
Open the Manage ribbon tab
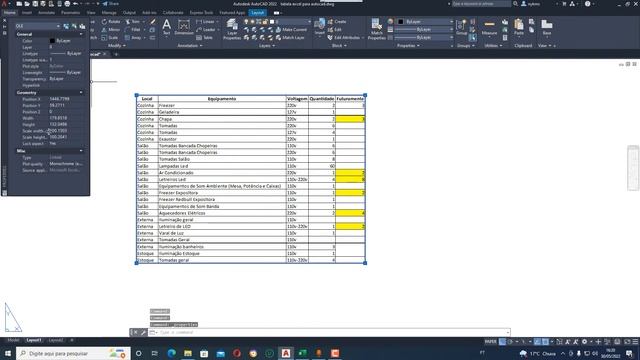[x=109, y=13]
